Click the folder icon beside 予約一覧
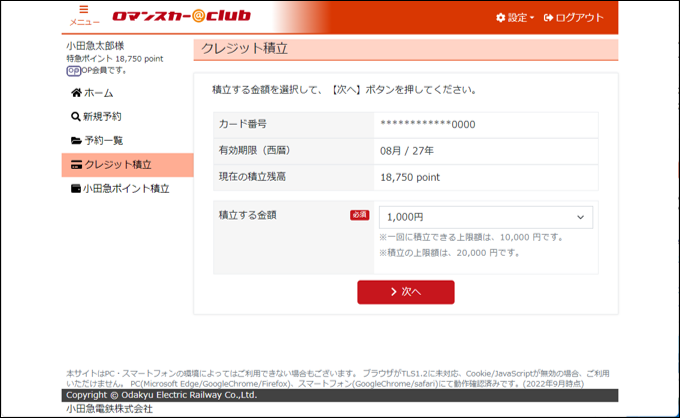680x418 pixels. (x=76, y=141)
